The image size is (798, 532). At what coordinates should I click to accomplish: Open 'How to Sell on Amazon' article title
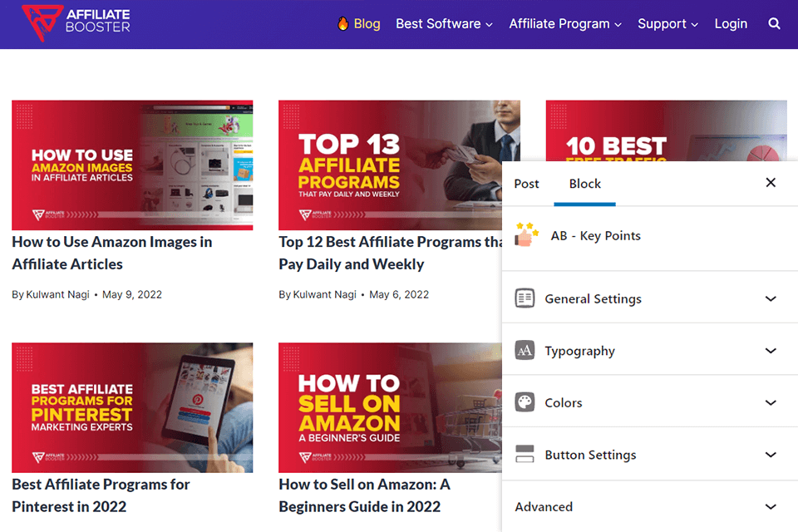click(x=364, y=495)
